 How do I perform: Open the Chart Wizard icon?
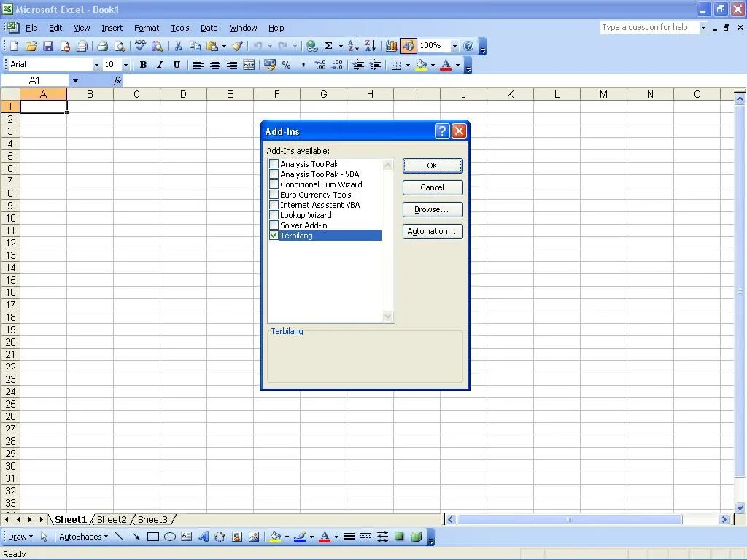pyautogui.click(x=392, y=46)
